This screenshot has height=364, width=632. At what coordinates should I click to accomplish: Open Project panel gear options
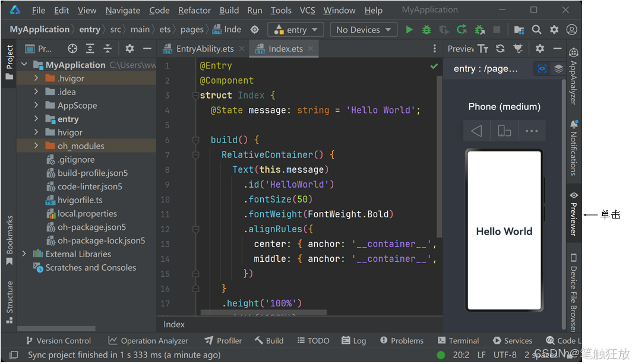[129, 49]
